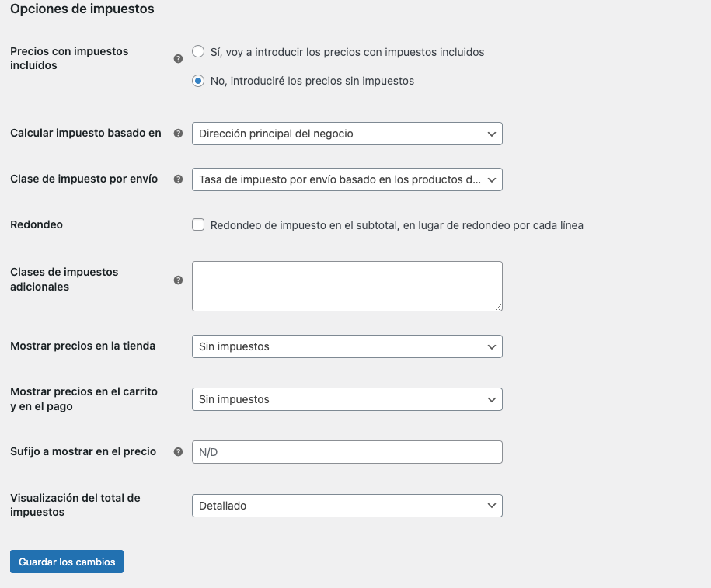Screen dimensions: 711x588
Task: Enable Redondeo de impuesto en el subtotal checkbox
Action: click(x=198, y=224)
